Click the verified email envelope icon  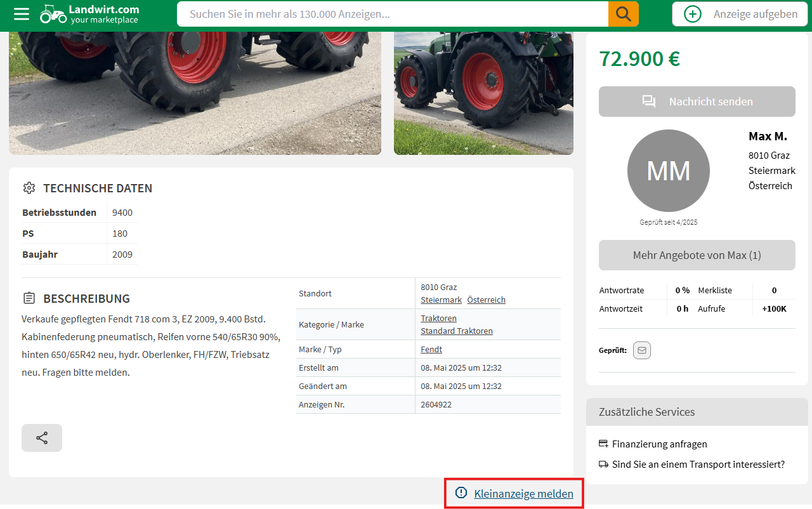[642, 350]
